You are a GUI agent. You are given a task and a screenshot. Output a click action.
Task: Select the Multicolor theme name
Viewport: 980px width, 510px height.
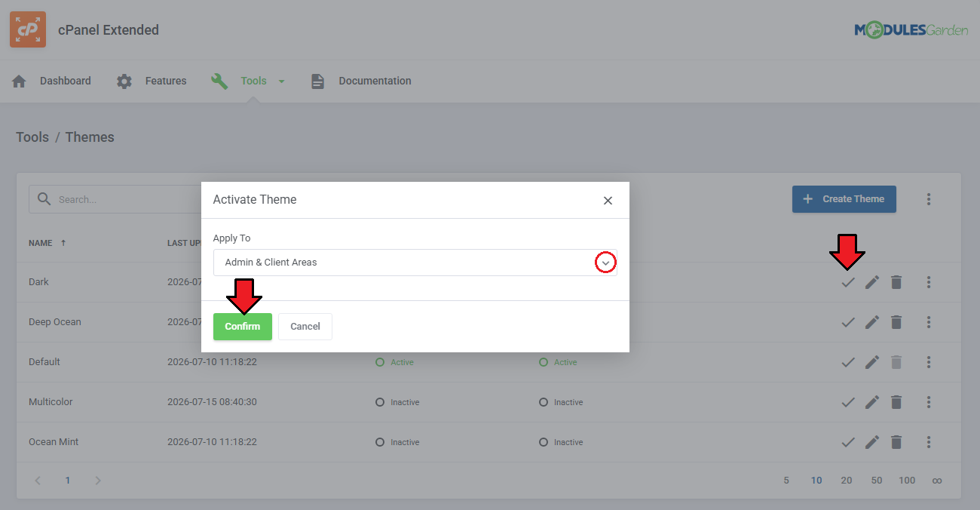click(51, 402)
